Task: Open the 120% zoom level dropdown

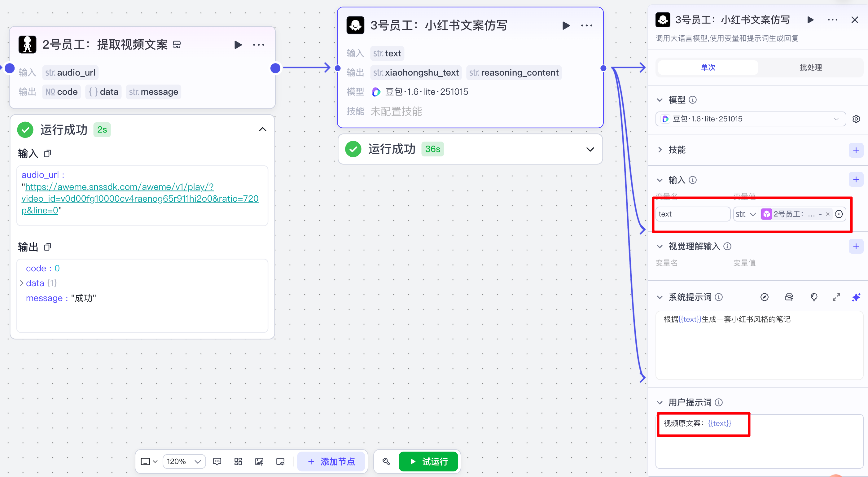Action: click(x=184, y=462)
